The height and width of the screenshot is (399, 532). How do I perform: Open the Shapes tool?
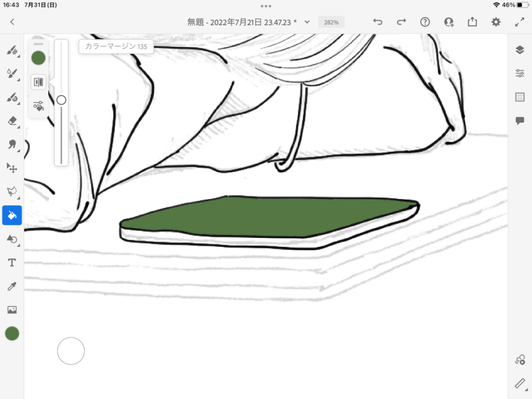click(11, 239)
